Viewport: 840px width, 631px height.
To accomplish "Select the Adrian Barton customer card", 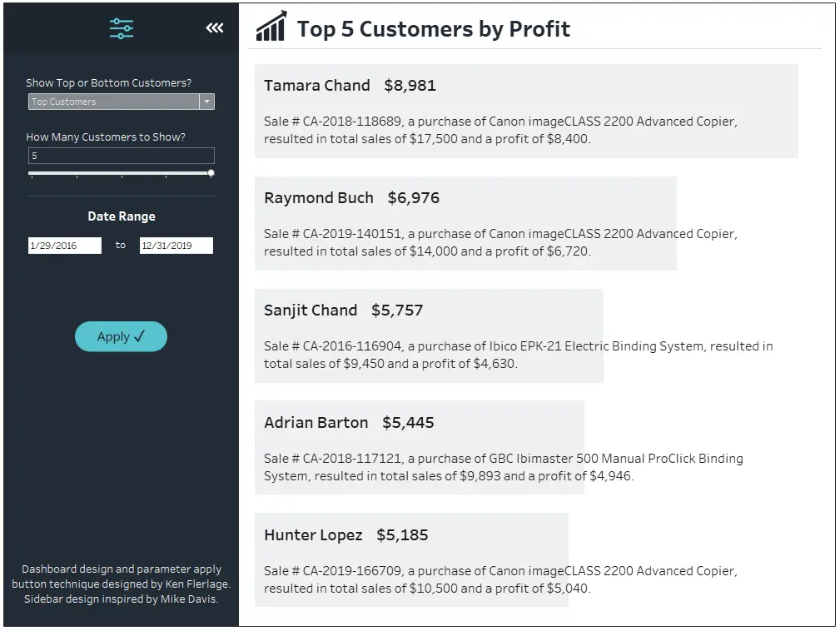I will pyautogui.click(x=420, y=447).
